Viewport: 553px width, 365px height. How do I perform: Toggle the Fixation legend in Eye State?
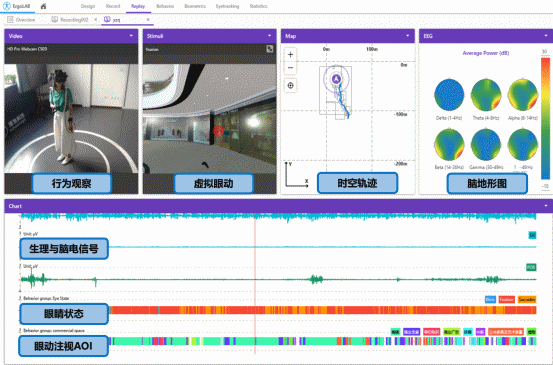(506, 299)
